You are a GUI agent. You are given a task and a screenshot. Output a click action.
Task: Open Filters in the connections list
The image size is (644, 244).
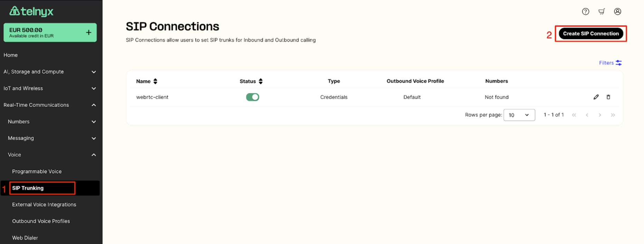click(x=610, y=63)
